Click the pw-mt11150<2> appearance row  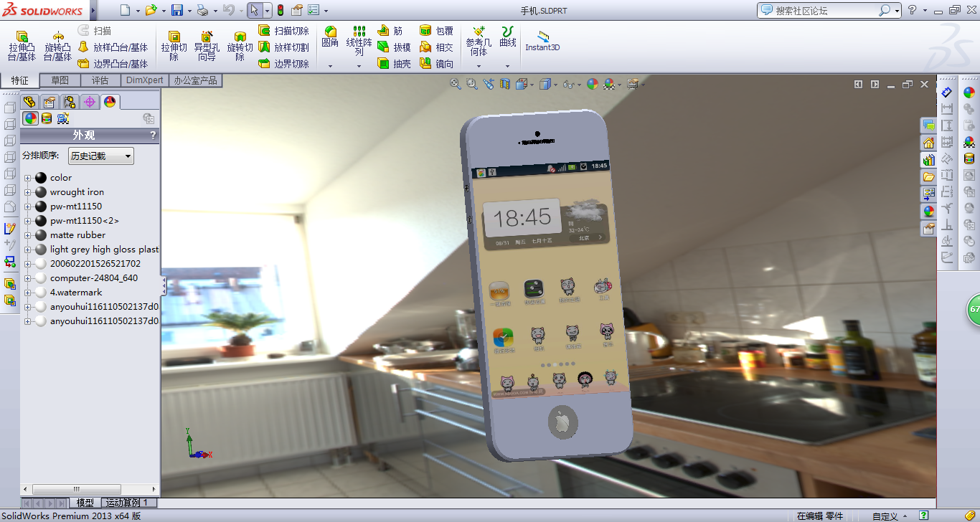(x=85, y=221)
